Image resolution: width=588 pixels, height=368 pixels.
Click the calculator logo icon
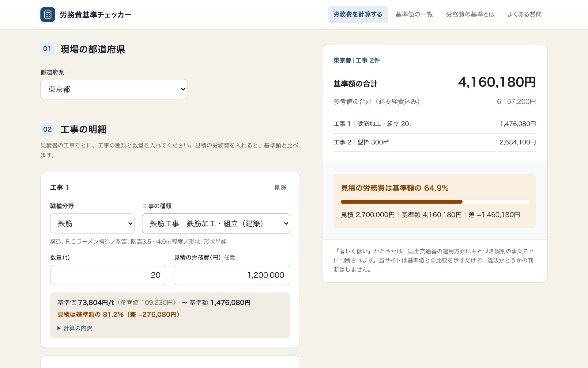(x=48, y=14)
